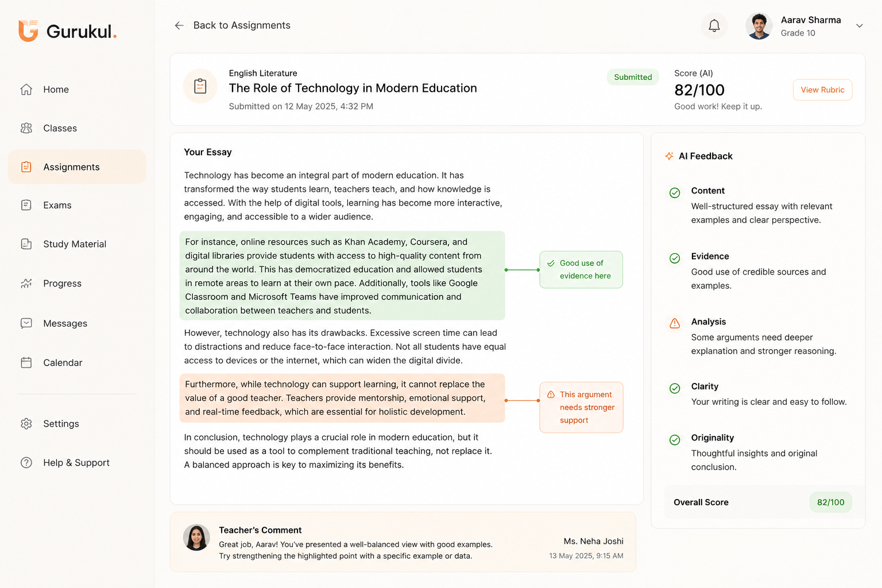Click the back arrow icon

pyautogui.click(x=179, y=25)
